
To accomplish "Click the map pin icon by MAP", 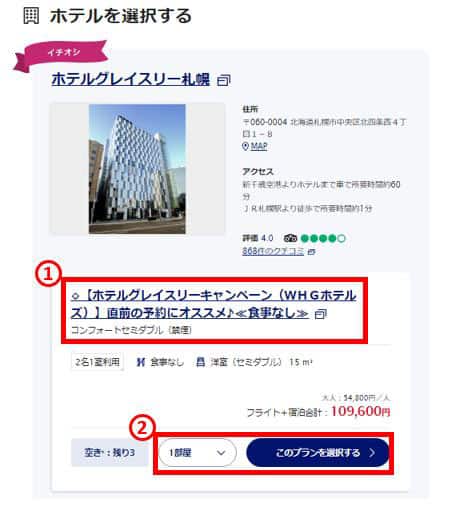I will pos(245,146).
